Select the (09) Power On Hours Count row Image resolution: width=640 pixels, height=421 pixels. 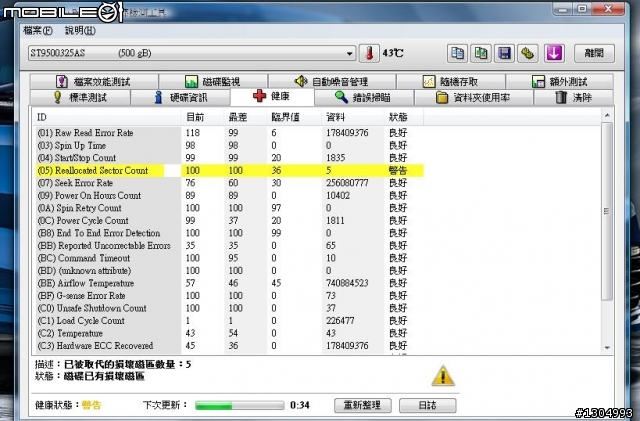coord(229,196)
